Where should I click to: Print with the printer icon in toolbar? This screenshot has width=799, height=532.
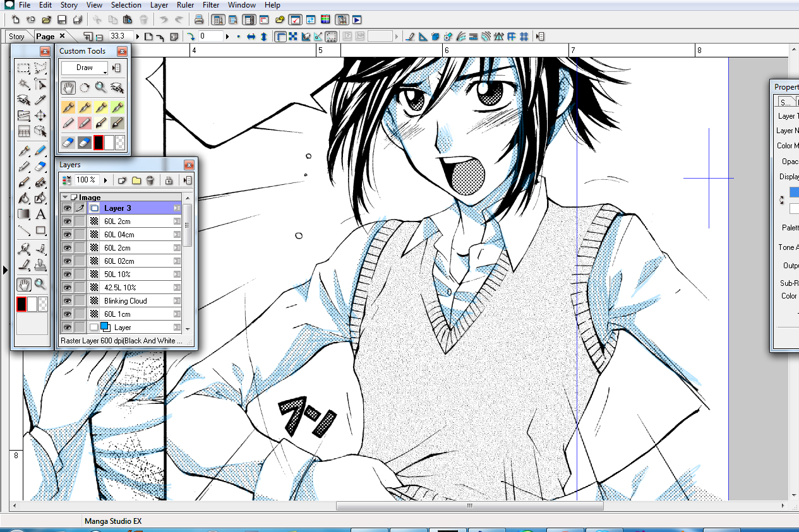point(199,20)
